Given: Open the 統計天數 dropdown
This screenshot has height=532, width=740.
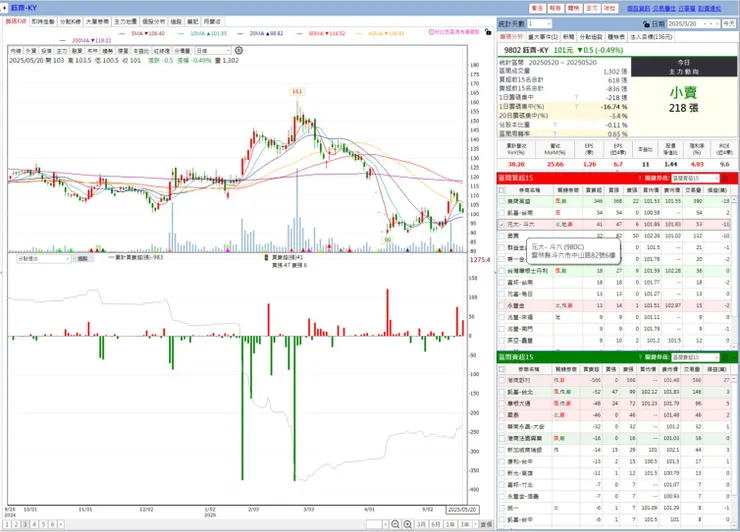Looking at the screenshot, I should tap(539, 24).
